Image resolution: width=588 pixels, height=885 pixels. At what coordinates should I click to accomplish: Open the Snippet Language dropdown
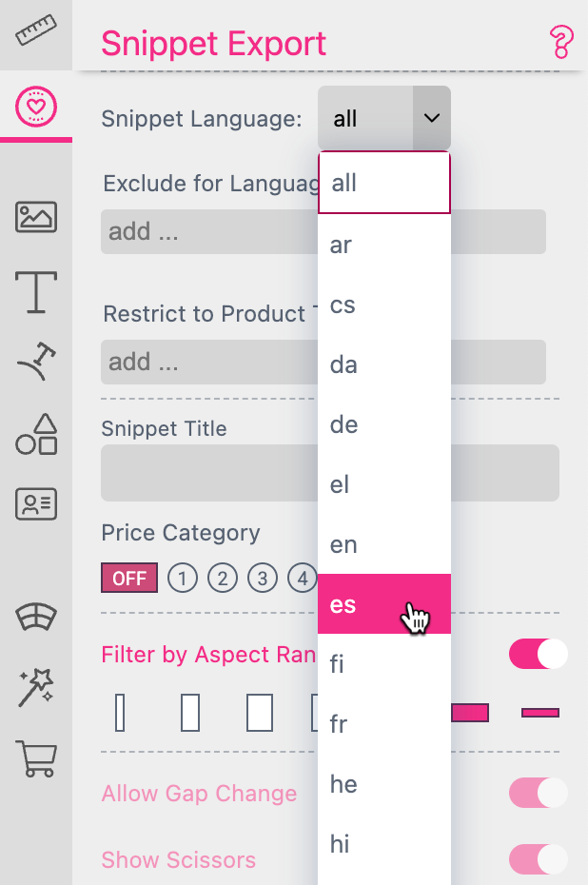coord(431,118)
